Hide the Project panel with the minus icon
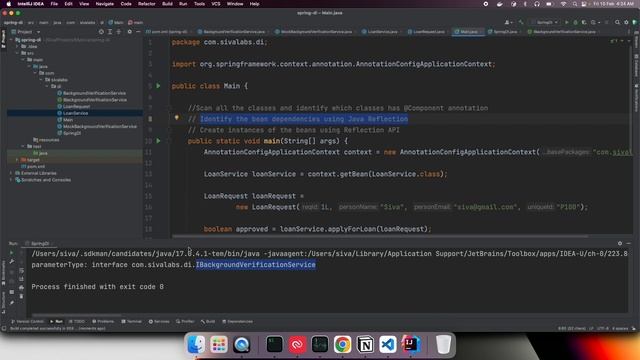Screen dimensions: 640x360 click(x=138, y=32)
